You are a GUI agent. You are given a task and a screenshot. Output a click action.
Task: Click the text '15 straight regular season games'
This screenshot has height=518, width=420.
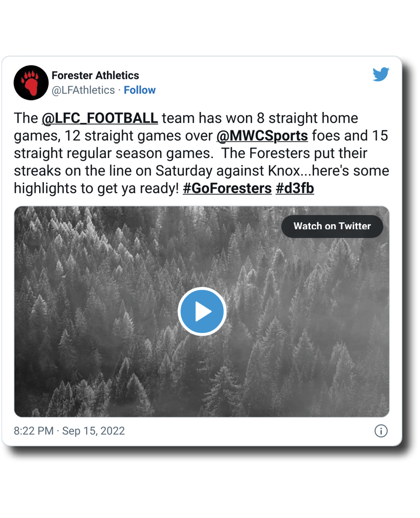[201, 144]
